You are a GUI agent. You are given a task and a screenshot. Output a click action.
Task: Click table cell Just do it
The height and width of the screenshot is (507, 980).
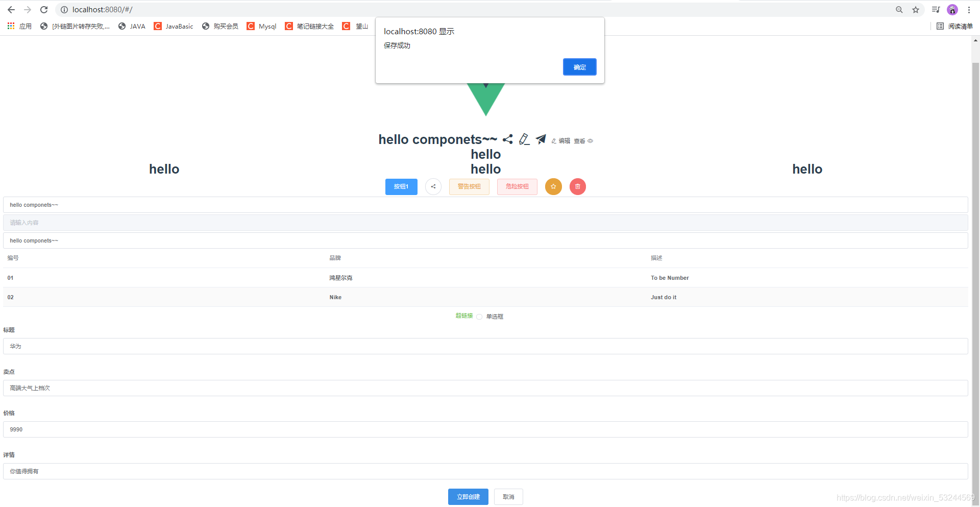point(664,297)
